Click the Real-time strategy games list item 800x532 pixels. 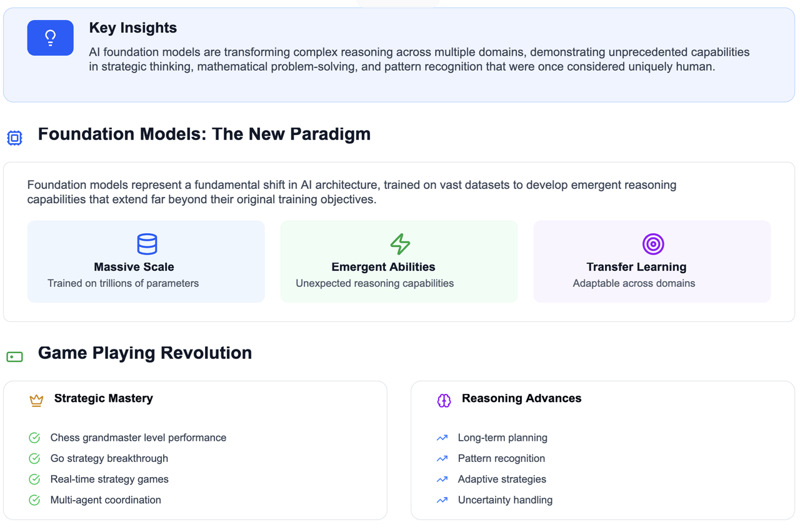coord(109,479)
